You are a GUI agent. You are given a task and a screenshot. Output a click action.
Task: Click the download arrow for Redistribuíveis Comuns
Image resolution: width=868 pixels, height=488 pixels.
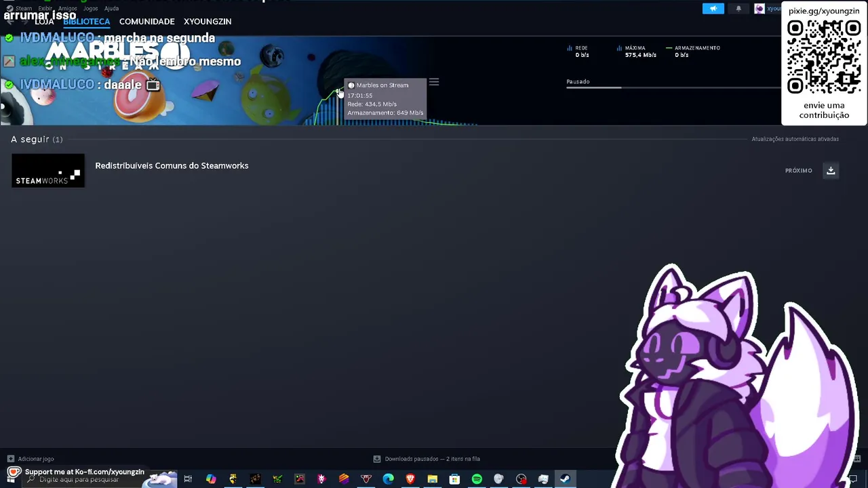point(831,171)
